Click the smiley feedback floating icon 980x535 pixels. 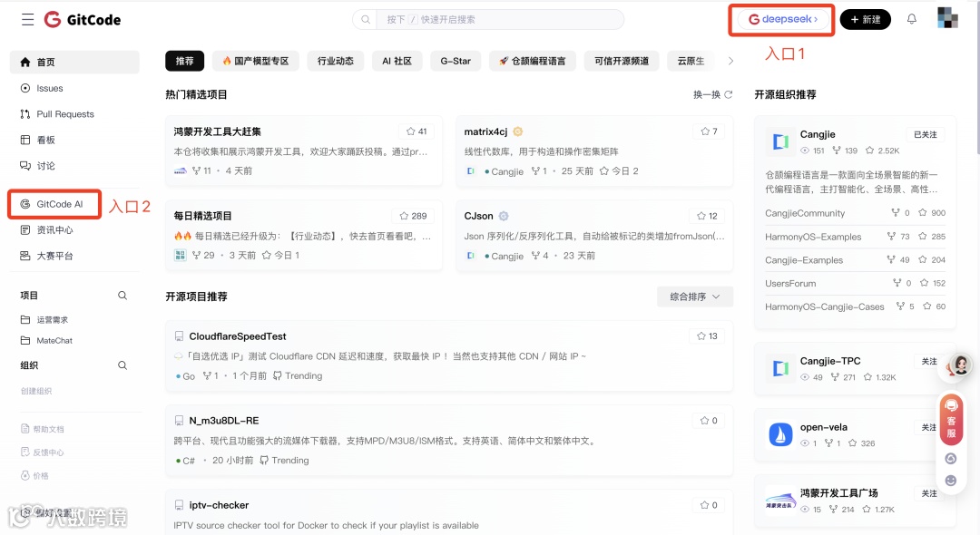click(x=951, y=480)
